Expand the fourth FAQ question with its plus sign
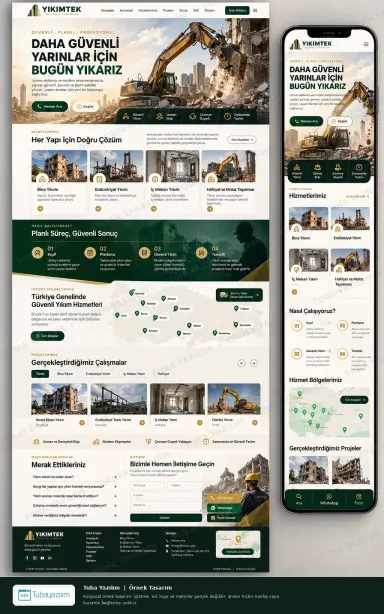This screenshot has height=614, width=384. point(115,506)
